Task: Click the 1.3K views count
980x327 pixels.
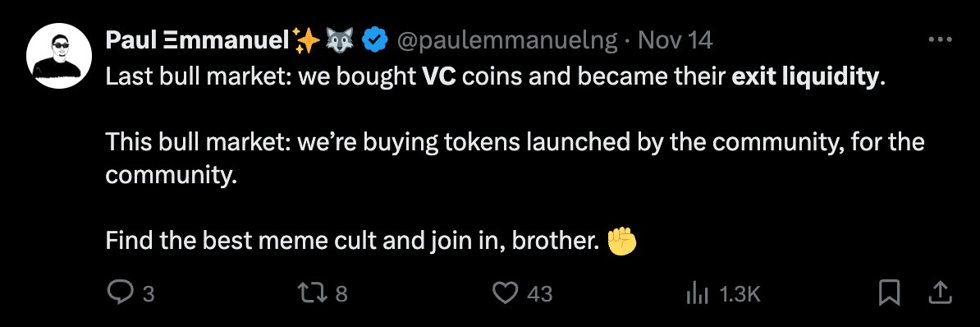Action: [x=740, y=293]
